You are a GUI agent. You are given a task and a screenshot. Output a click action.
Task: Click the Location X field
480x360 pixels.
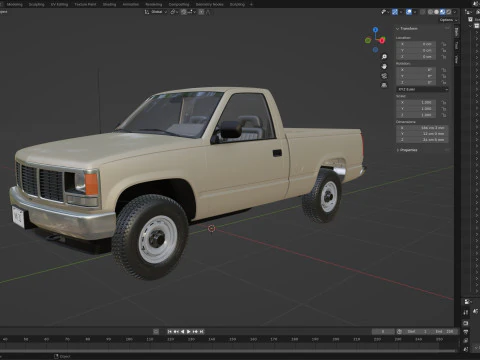point(416,44)
